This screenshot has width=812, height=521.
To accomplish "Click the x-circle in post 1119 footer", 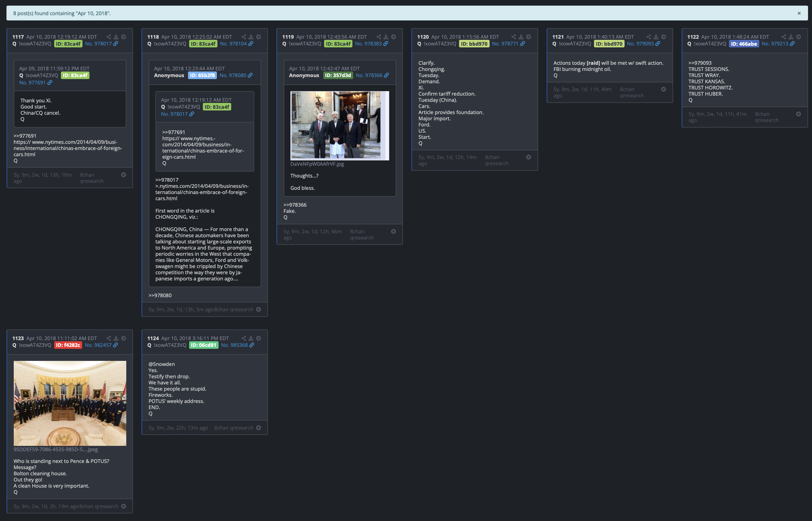I will (394, 231).
